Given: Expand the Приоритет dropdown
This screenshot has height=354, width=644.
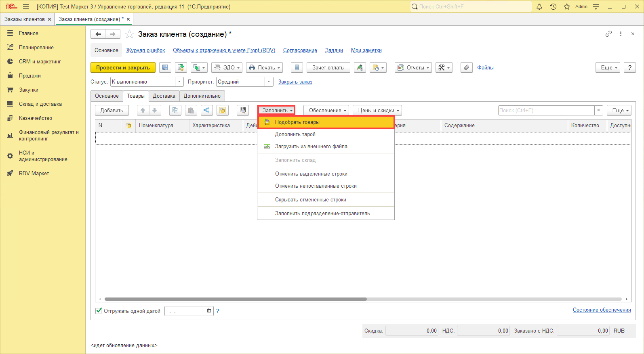Looking at the screenshot, I should pos(269,82).
